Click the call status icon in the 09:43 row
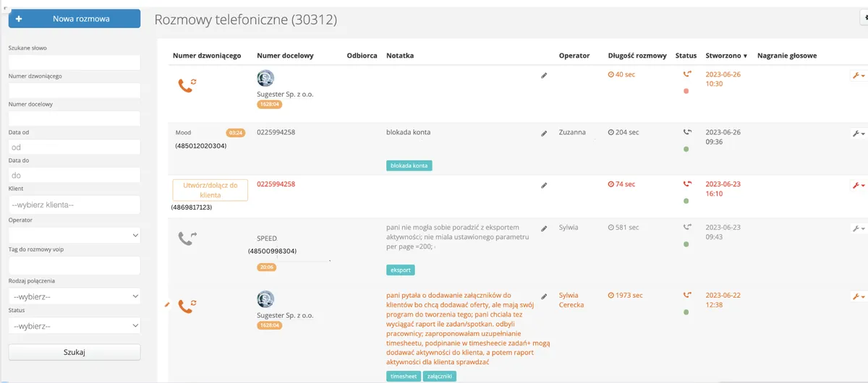The image size is (868, 383). click(x=686, y=228)
